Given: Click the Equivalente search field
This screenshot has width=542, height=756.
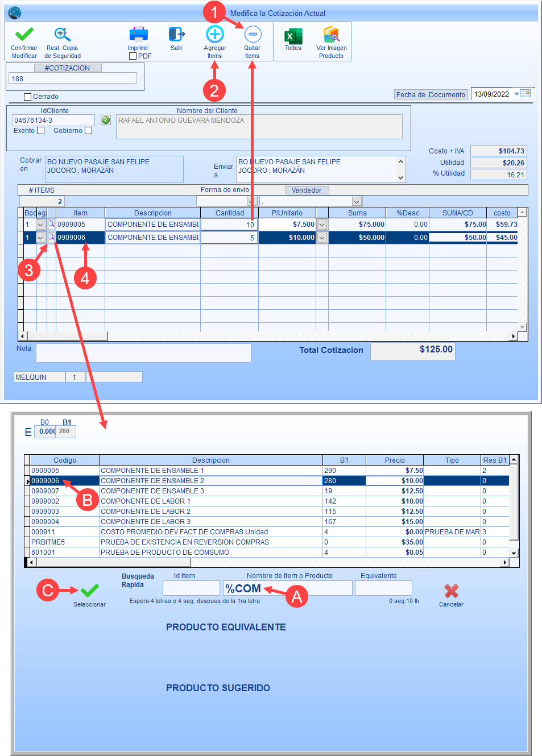Looking at the screenshot, I should 383,588.
